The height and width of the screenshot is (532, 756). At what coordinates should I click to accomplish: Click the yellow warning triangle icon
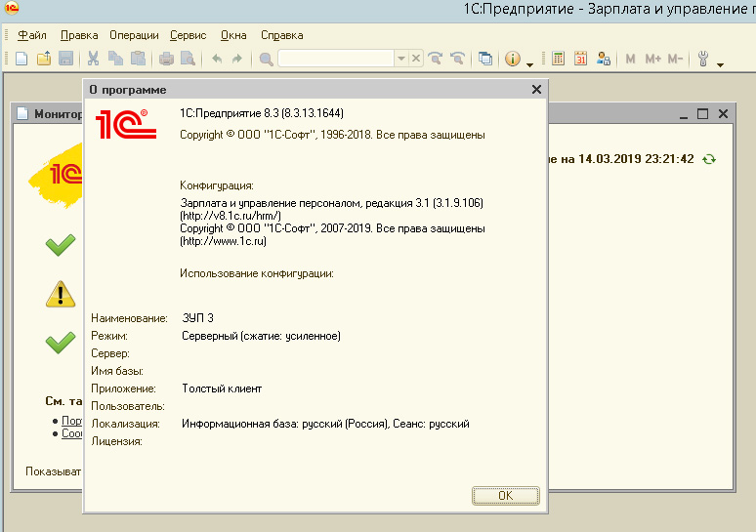[61, 294]
